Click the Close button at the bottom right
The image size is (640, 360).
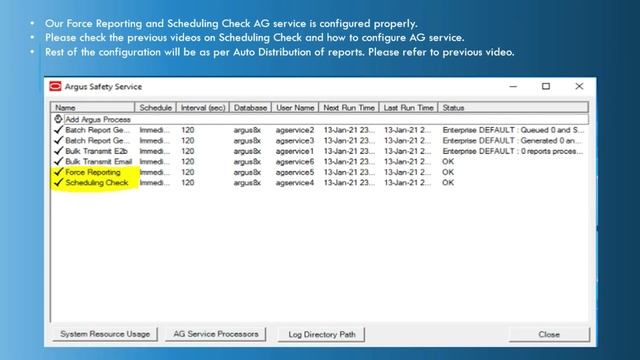point(549,334)
